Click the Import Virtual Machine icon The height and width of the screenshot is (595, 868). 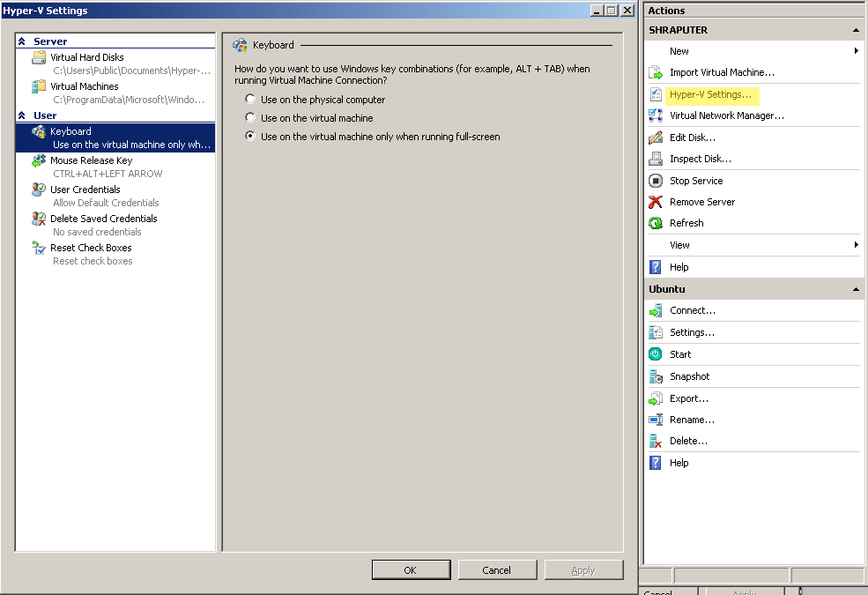pyautogui.click(x=656, y=72)
